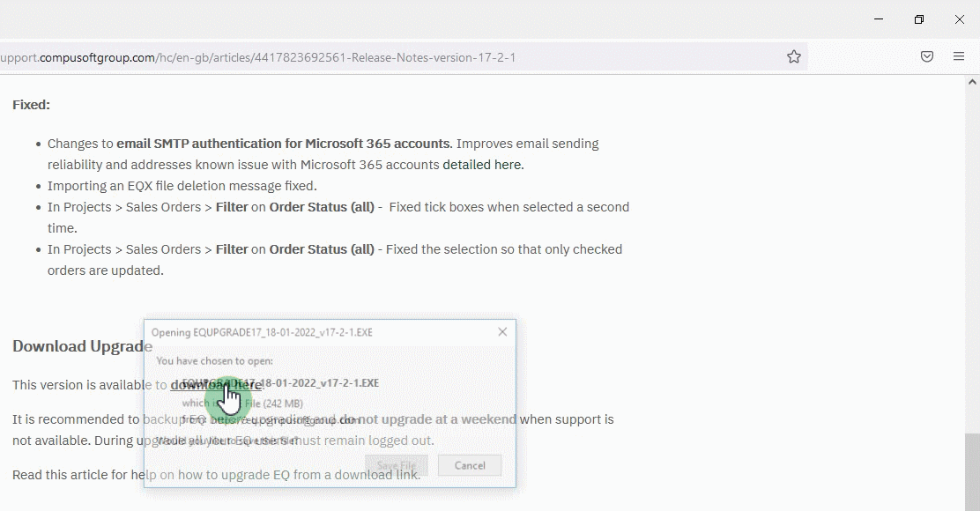Open the 'Read this article' help link
Viewport: 980px width, 511px height.
coord(216,475)
